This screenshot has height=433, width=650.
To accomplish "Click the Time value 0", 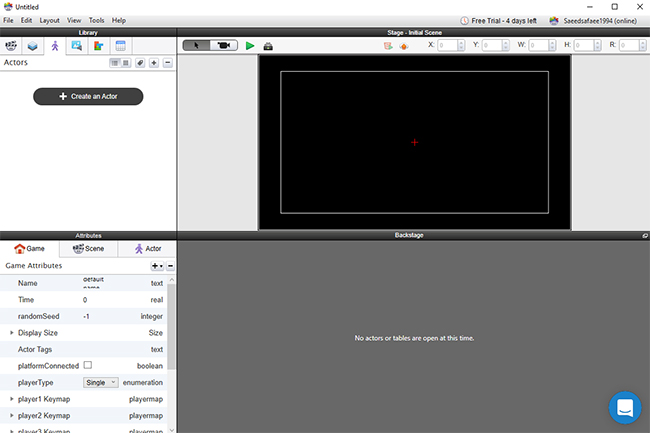I will tap(85, 300).
